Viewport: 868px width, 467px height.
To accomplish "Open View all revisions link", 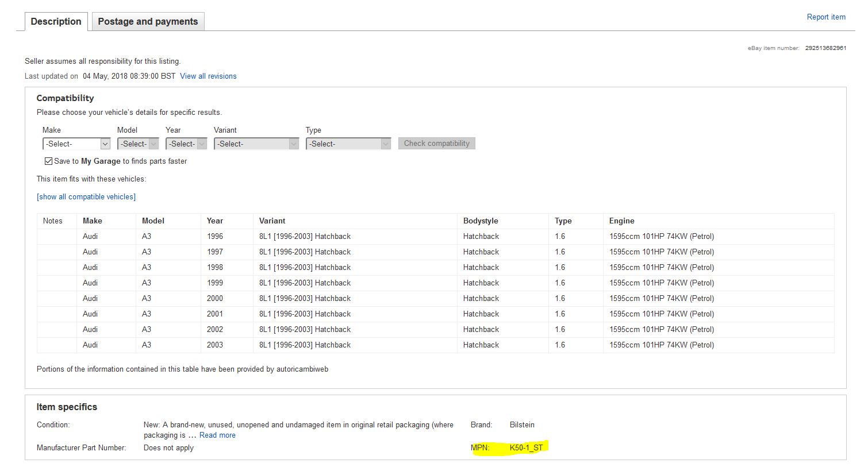I will (208, 76).
